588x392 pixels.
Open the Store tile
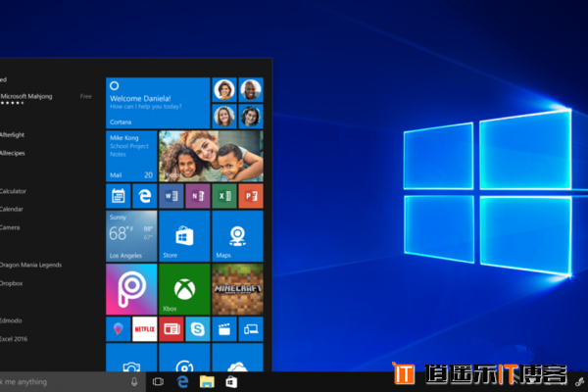pos(184,236)
